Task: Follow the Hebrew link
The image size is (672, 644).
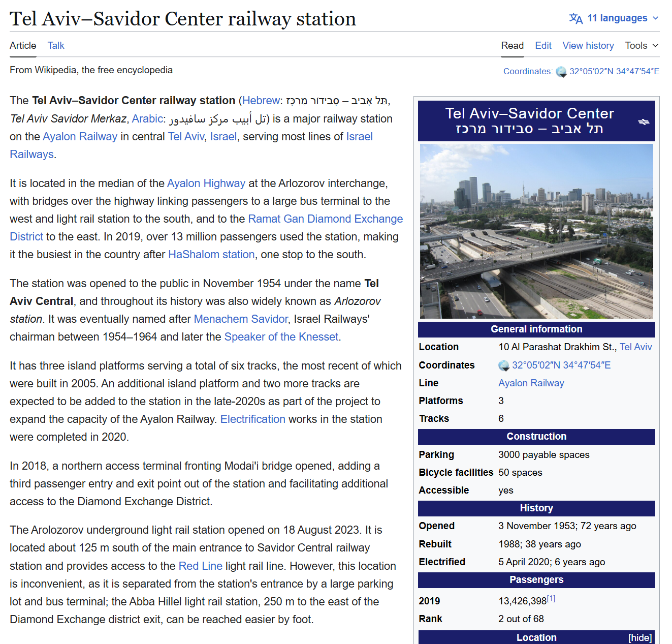Action: [x=261, y=101]
